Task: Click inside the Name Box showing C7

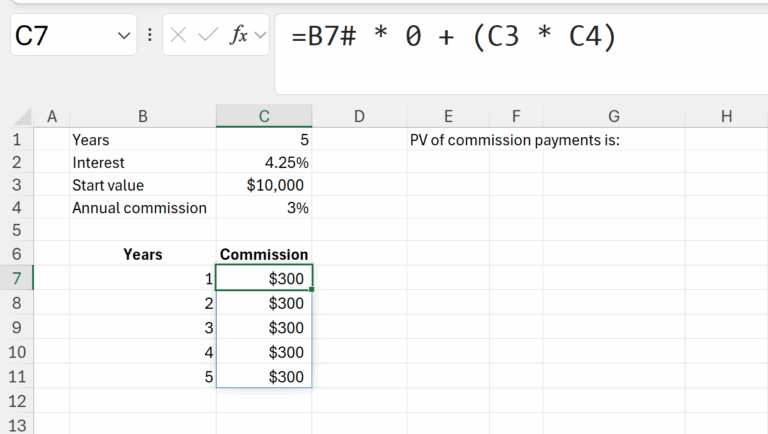Action: [60, 36]
